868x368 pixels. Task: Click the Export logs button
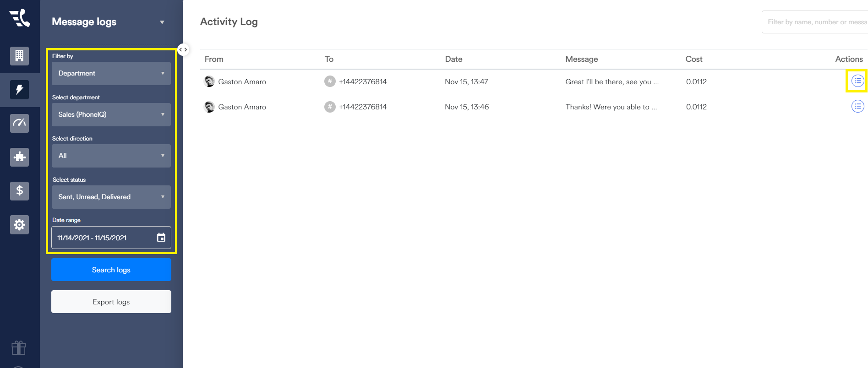click(x=111, y=302)
